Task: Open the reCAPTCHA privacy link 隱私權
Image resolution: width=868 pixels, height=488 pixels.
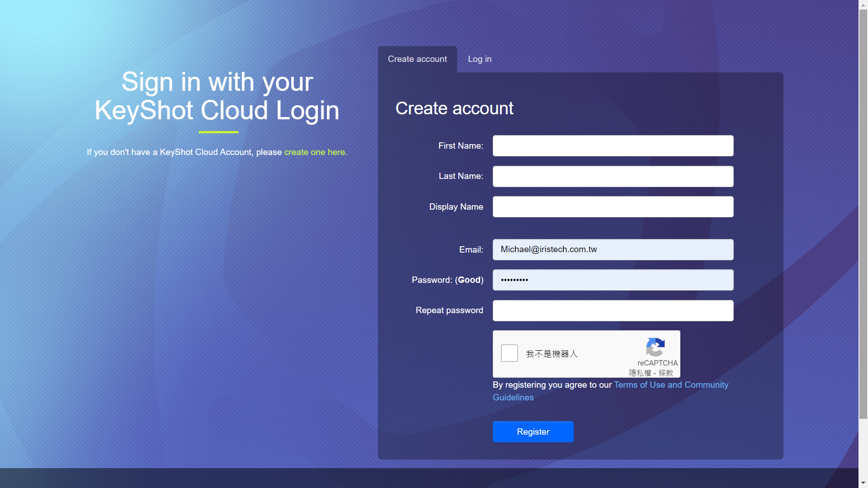Action: coord(640,373)
